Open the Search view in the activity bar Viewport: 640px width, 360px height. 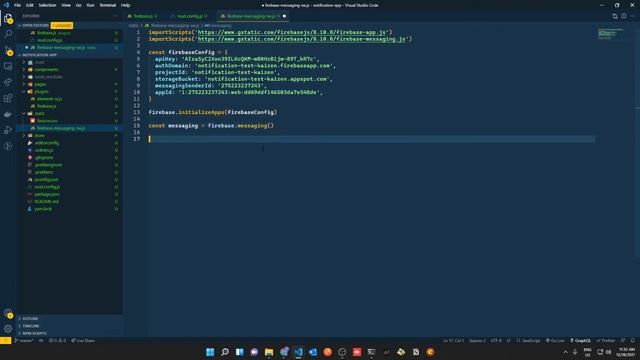pyautogui.click(x=8, y=33)
